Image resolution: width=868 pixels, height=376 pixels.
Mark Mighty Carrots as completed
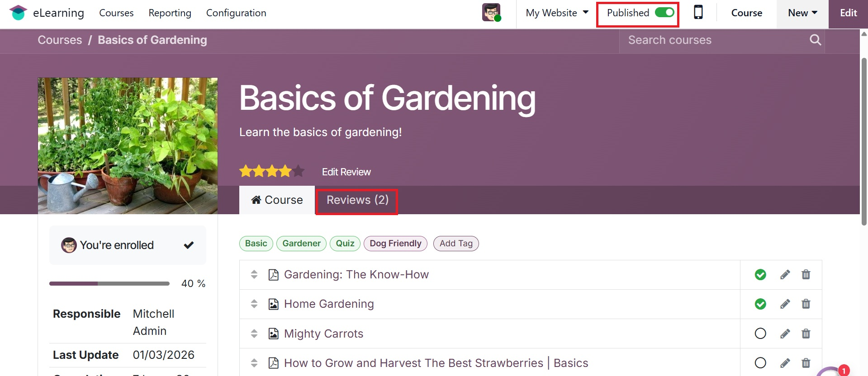760,334
